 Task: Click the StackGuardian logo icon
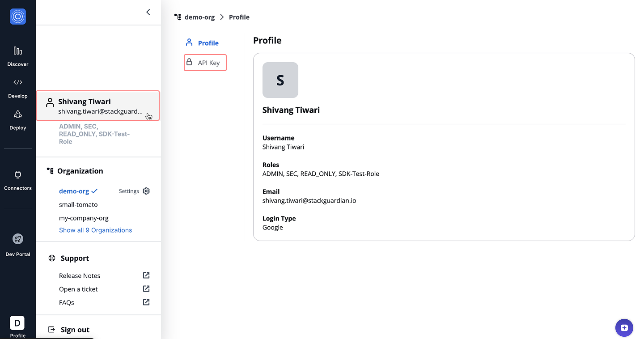point(18,17)
